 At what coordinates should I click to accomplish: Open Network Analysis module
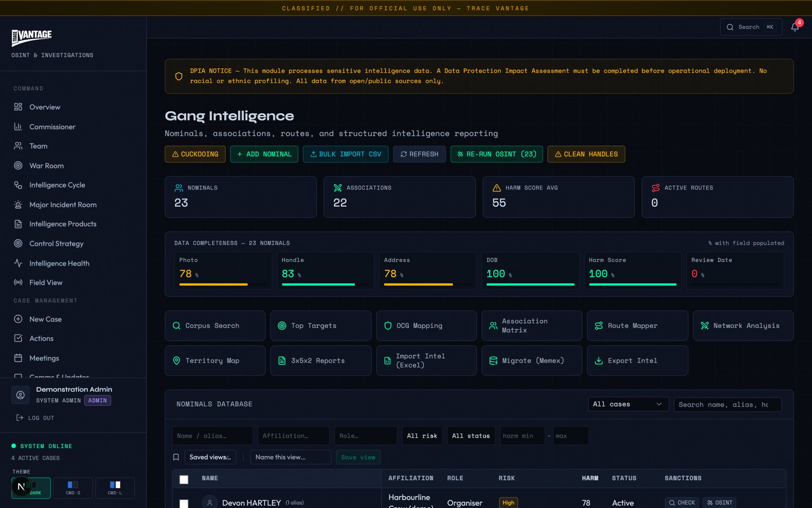743,326
